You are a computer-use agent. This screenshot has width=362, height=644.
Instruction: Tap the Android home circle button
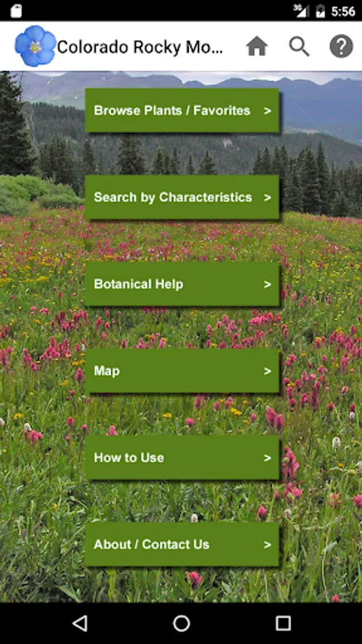tap(181, 623)
